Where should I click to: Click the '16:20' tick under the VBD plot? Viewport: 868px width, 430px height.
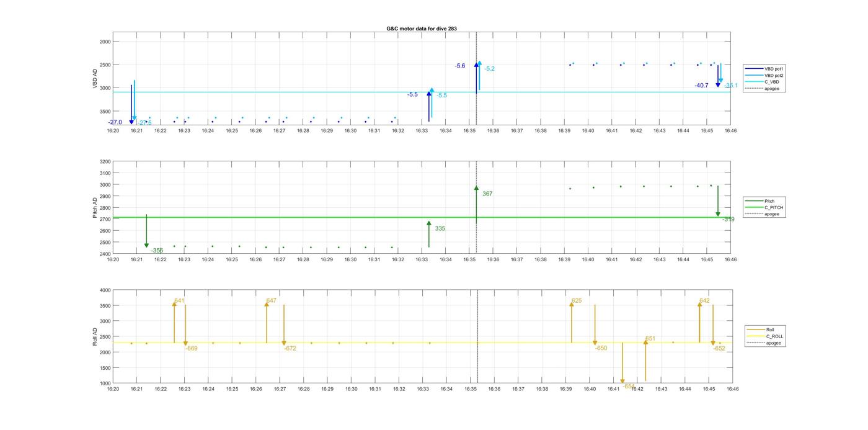point(113,131)
